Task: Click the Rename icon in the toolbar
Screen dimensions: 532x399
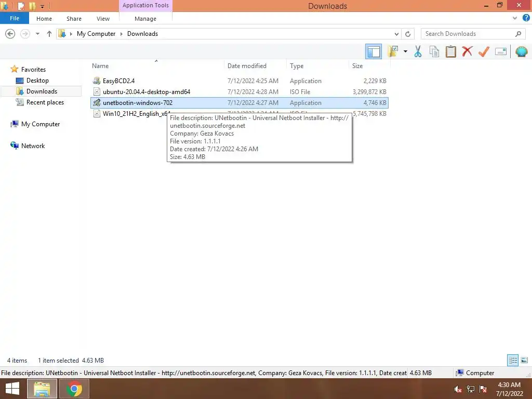Action: tap(501, 51)
